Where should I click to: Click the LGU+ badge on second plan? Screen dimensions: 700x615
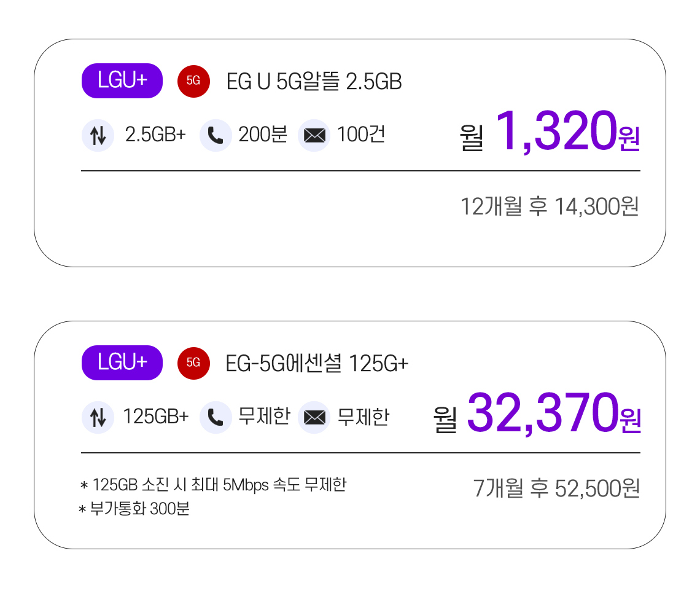[x=122, y=362]
